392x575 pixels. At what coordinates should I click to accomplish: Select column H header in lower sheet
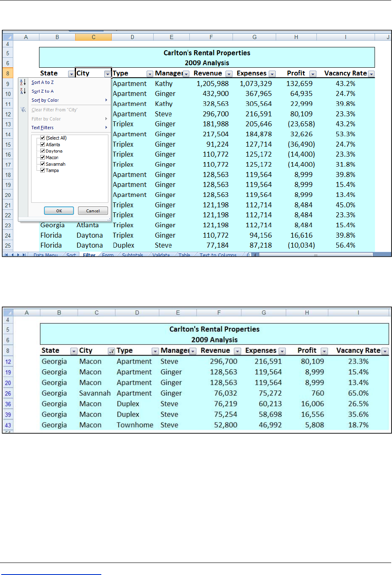[307, 313]
